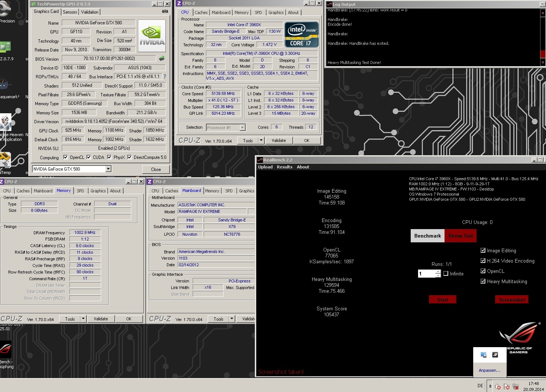Click the muted volume tray icon
546x392 pixels.
coord(498,386)
